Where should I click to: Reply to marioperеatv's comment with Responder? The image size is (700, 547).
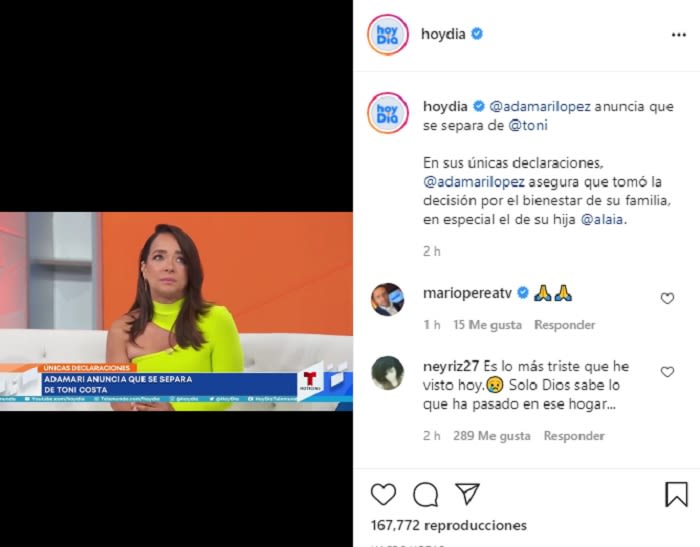click(565, 325)
